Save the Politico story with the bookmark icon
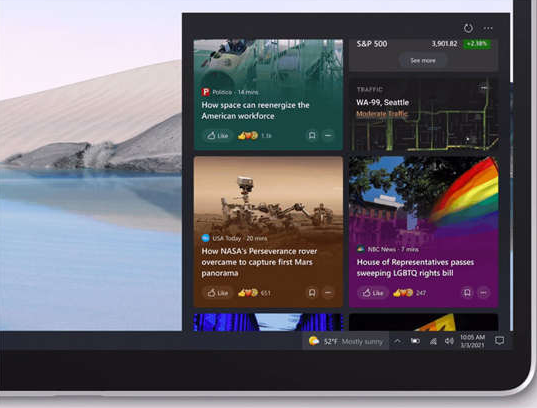 [312, 135]
